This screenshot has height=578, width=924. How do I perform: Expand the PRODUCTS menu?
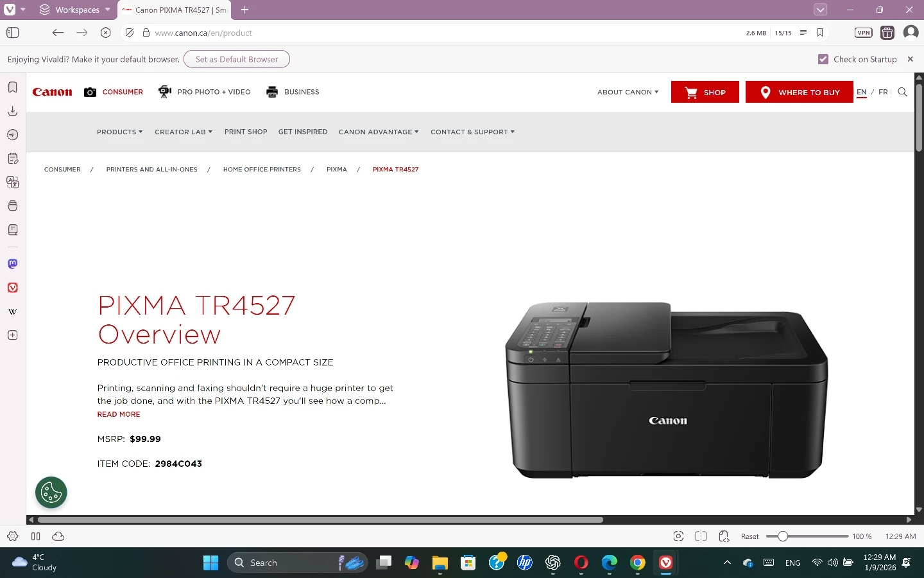point(119,132)
